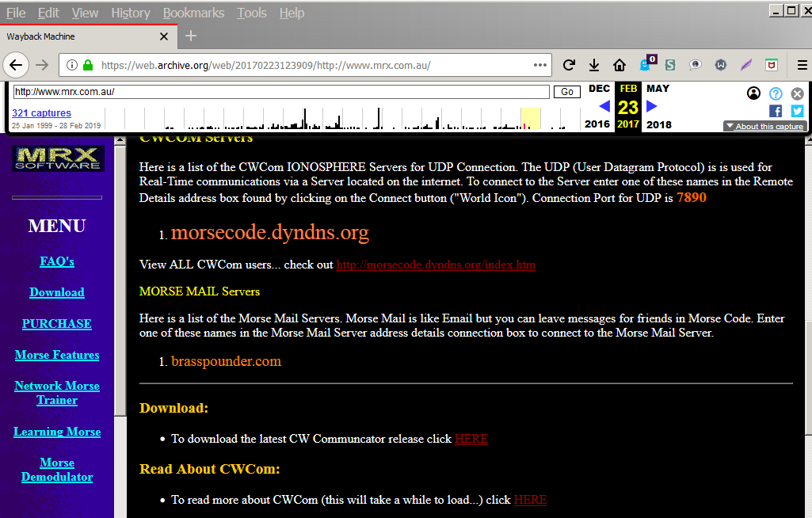The image size is (812, 518).
Task: Go to next capture with right blue arrow
Action: [652, 106]
